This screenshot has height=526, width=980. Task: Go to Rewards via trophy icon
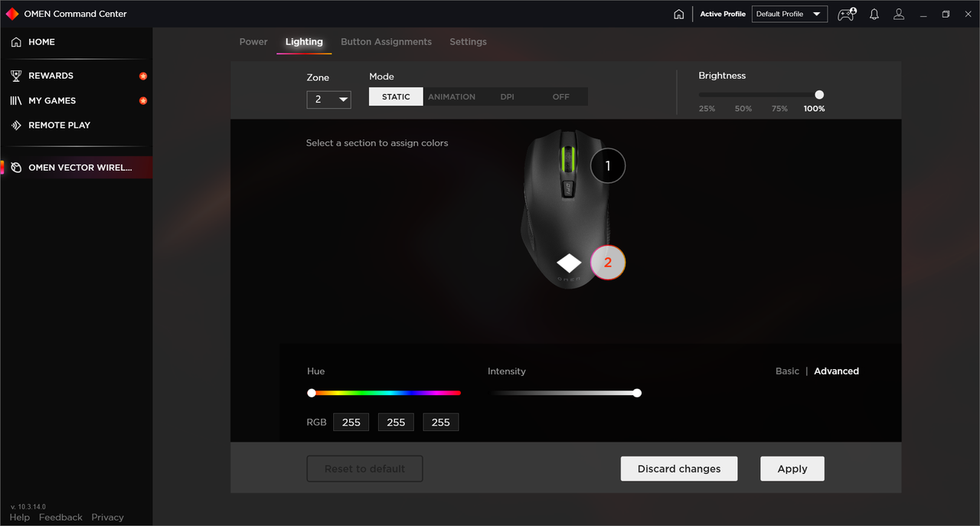[16, 76]
